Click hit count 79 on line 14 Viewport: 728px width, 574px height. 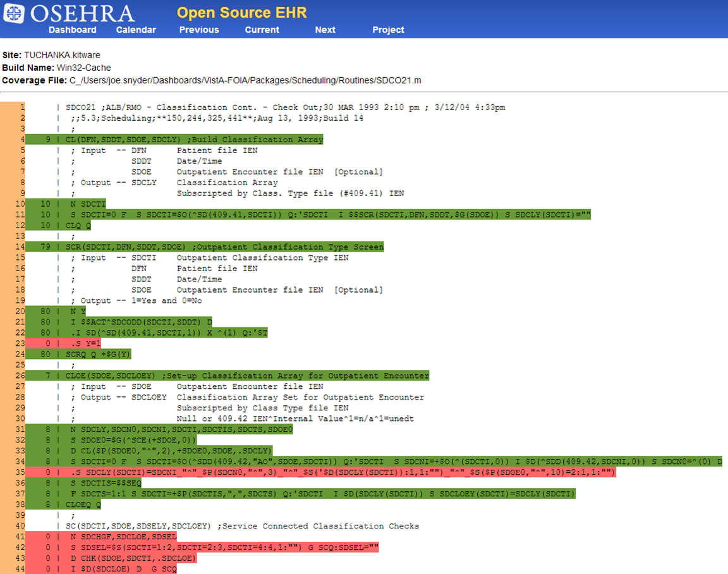(45, 247)
